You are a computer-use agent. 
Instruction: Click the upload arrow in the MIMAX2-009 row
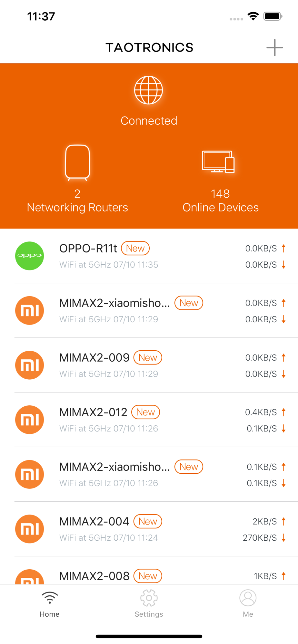click(x=283, y=357)
